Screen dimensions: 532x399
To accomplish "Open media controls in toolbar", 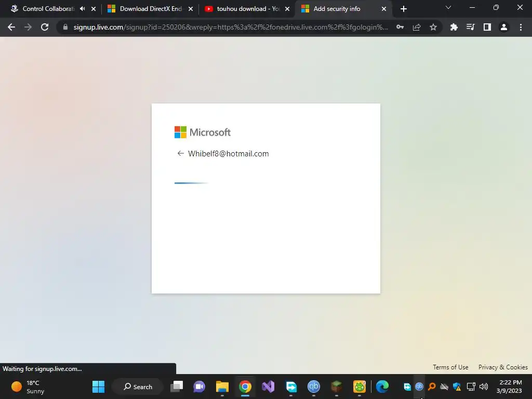I will point(471,27).
